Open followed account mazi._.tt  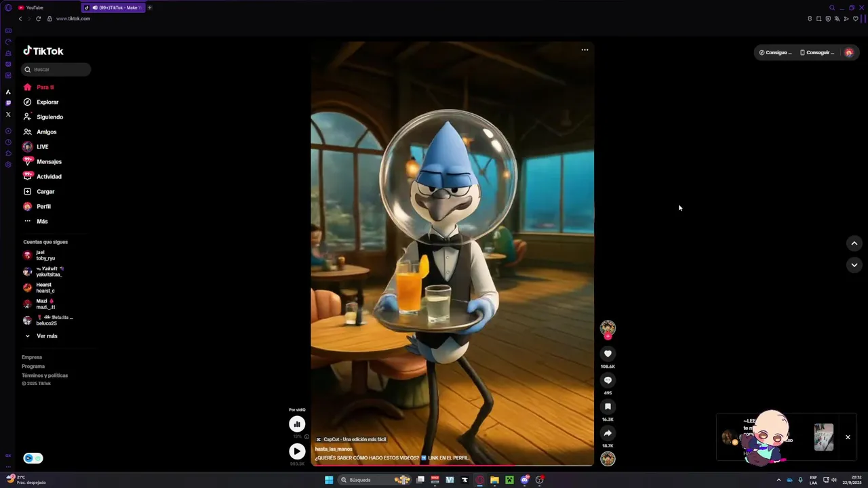[39, 304]
